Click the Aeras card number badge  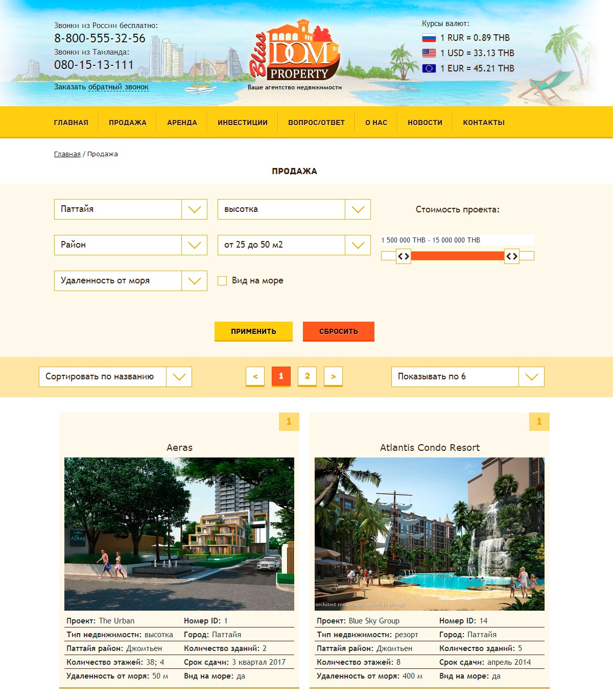pos(289,422)
